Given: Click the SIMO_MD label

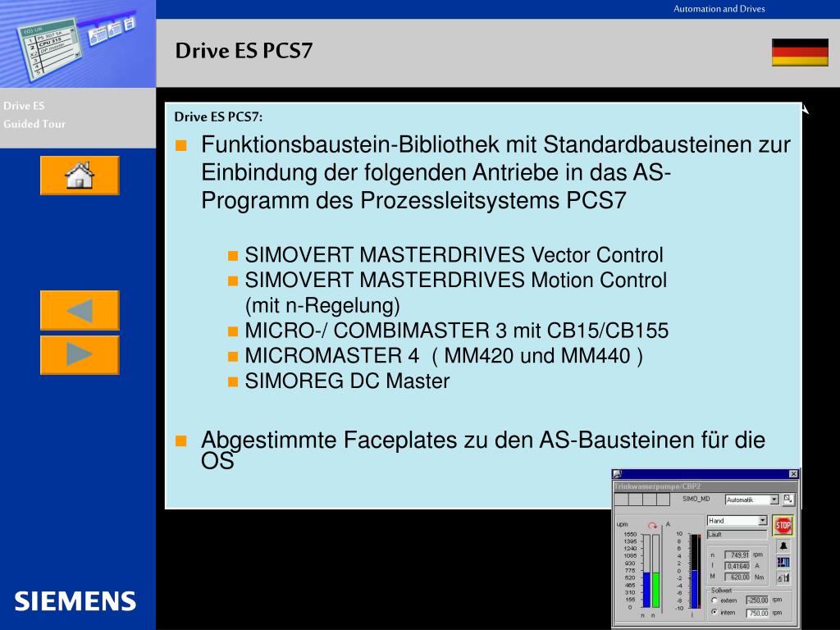Looking at the screenshot, I should [696, 499].
